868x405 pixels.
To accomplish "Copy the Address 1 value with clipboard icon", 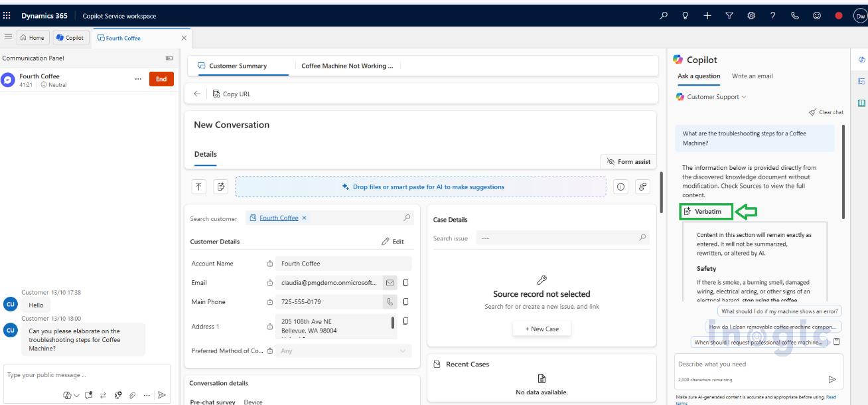I will pyautogui.click(x=405, y=321).
